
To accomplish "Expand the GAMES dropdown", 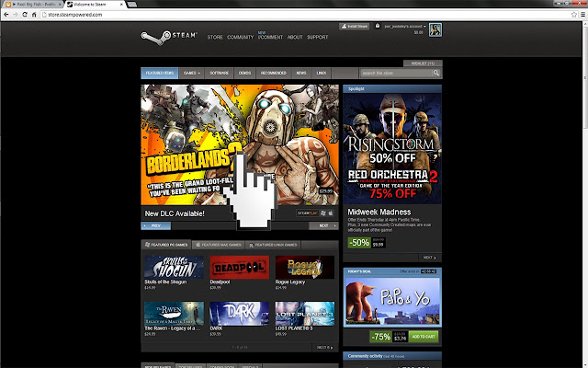I will 192,73.
